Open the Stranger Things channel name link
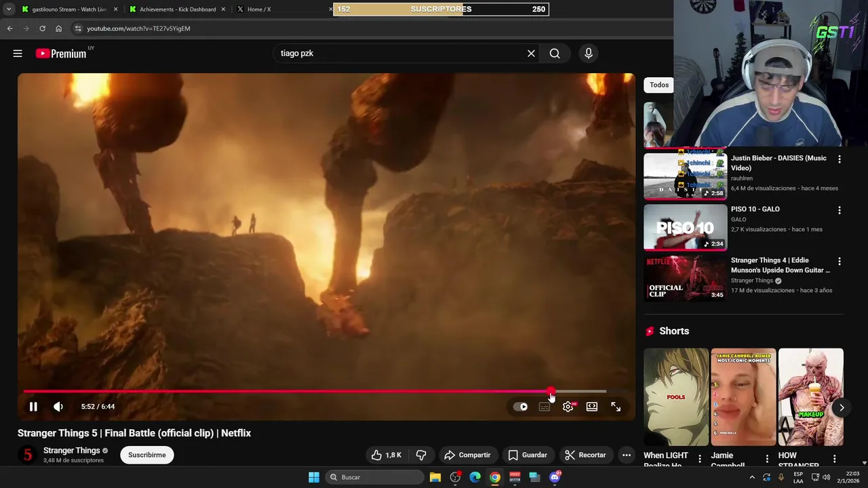Screen dimensions: 868x488 point(71,451)
